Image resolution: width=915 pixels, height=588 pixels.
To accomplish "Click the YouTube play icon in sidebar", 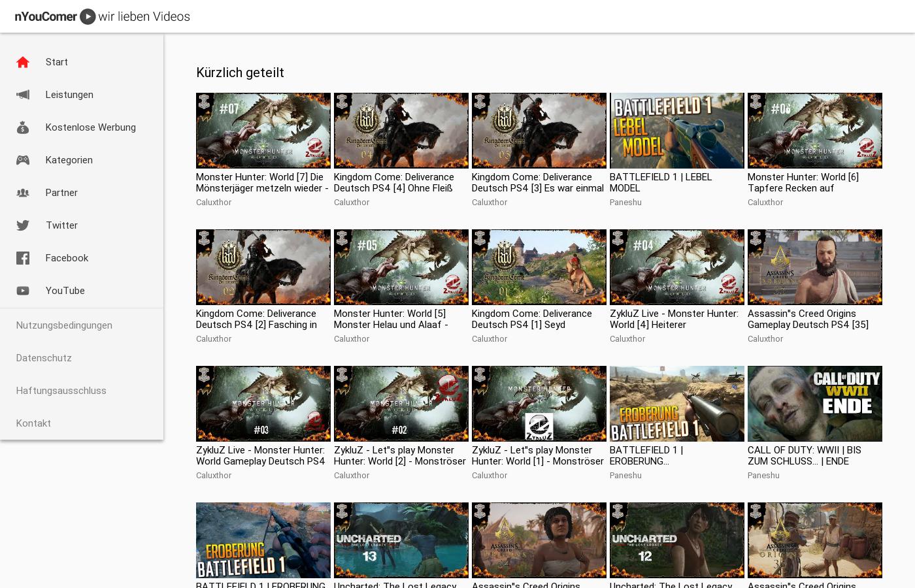I will (23, 291).
